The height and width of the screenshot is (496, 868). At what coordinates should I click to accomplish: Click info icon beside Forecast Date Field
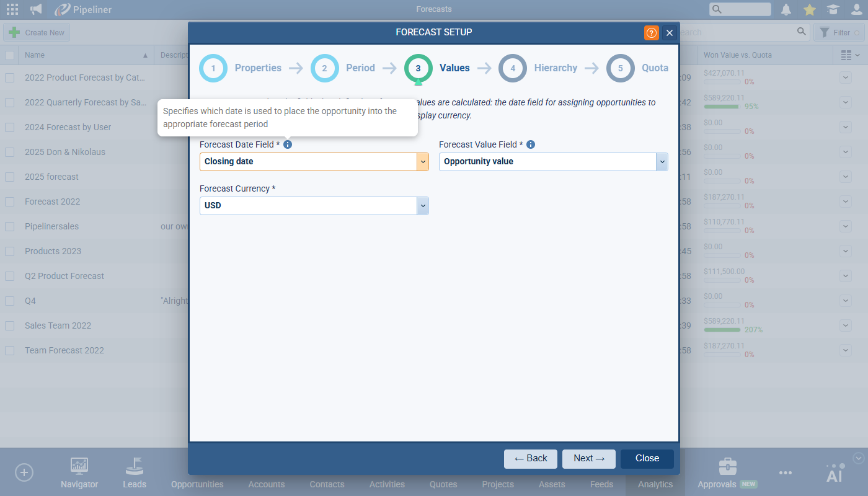(288, 144)
